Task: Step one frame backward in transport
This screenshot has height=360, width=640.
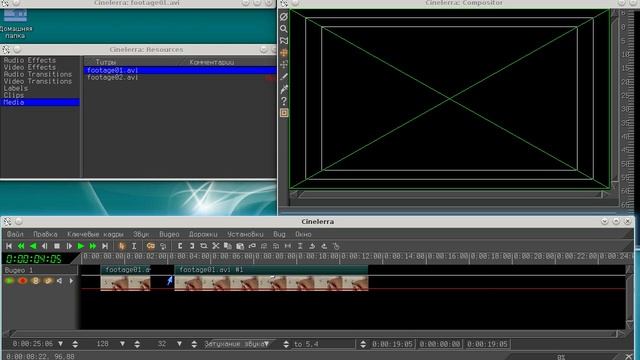Action: click(45, 246)
